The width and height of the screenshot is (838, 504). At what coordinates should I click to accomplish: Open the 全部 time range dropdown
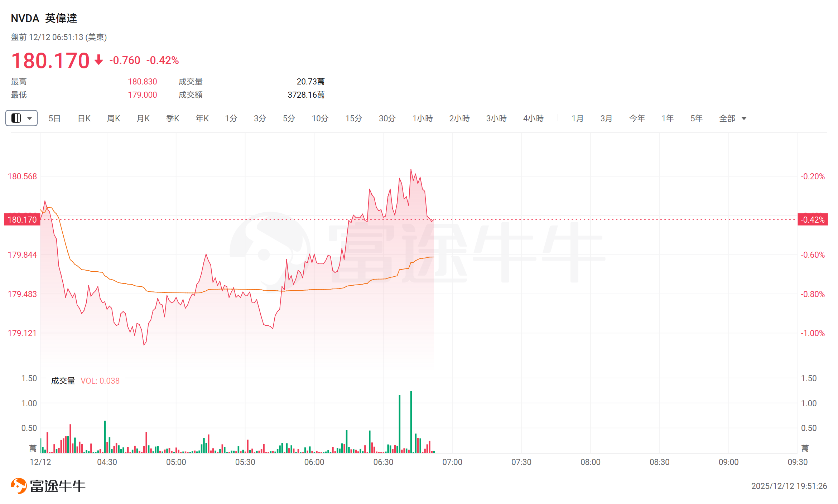tap(732, 118)
